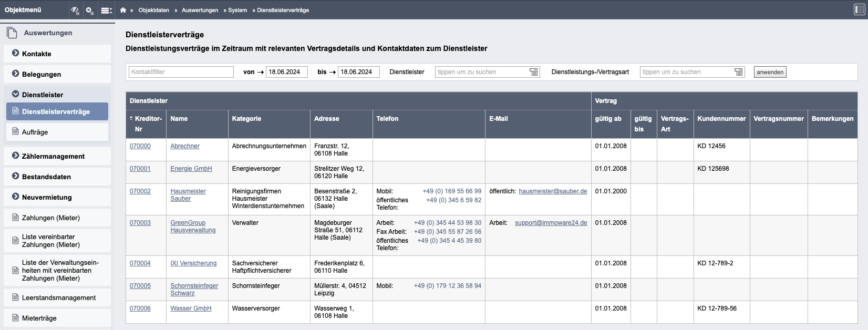Collapse the Dienstleister section
This screenshot has width=868, height=330.
tap(57, 95)
